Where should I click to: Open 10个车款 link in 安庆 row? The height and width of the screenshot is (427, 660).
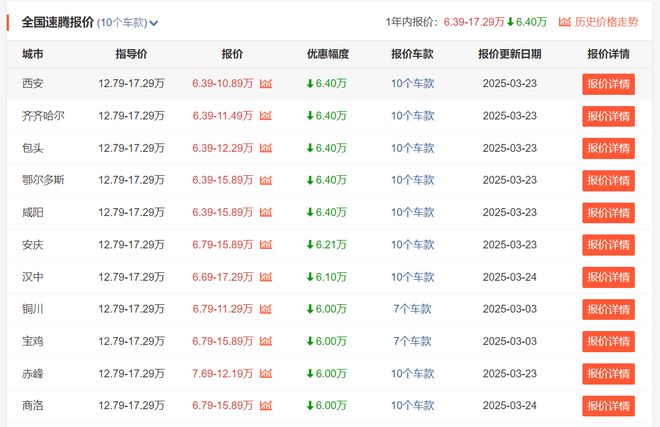(412, 245)
